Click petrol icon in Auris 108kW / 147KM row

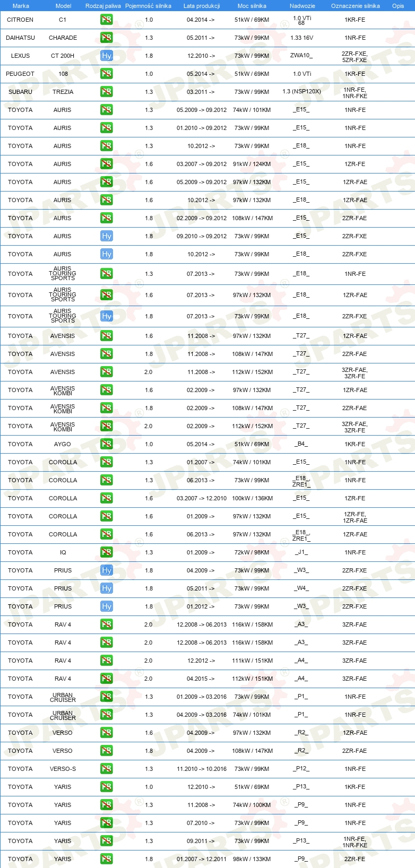[x=107, y=218]
